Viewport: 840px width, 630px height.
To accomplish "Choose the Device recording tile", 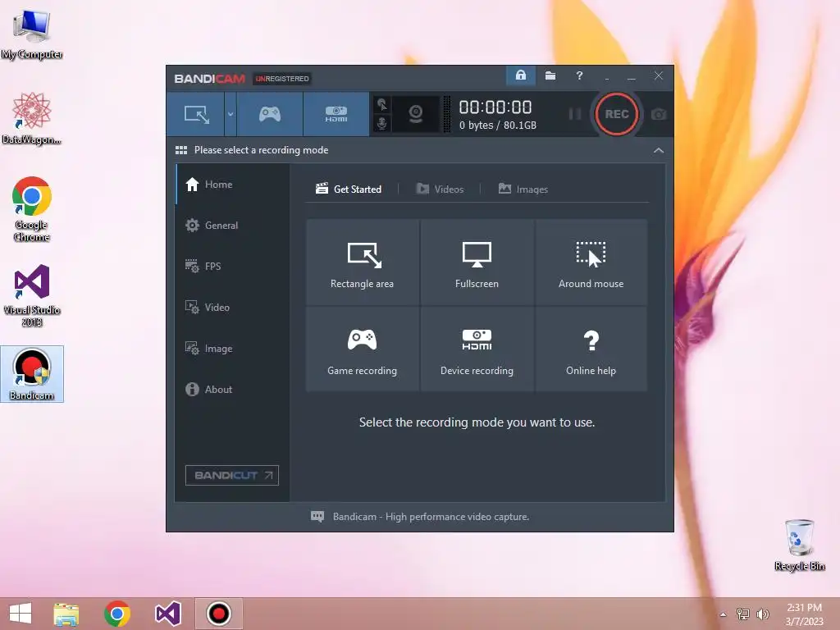I will pyautogui.click(x=477, y=349).
